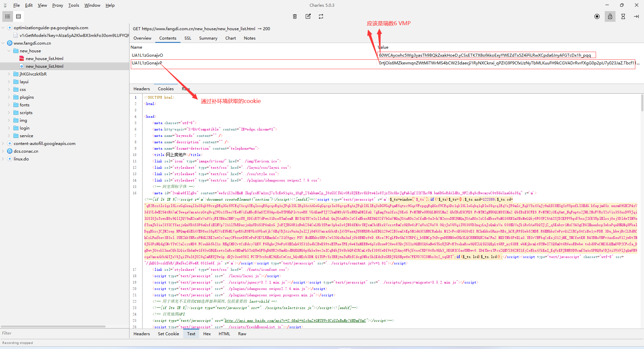
Task: Select response Set Cookie tab
Action: pyautogui.click(x=168, y=334)
